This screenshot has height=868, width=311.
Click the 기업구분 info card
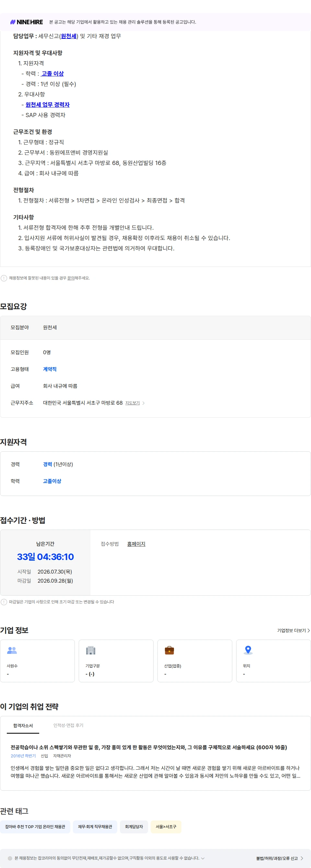116,661
